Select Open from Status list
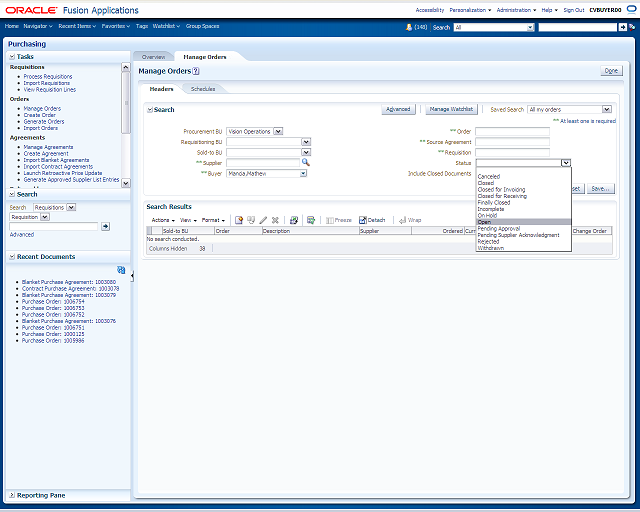640x512 pixels. coord(523,222)
